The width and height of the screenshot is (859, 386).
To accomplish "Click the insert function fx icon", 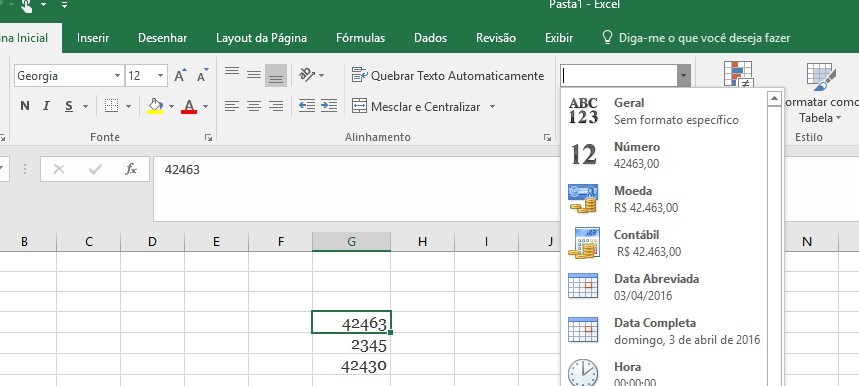I will pos(130,169).
